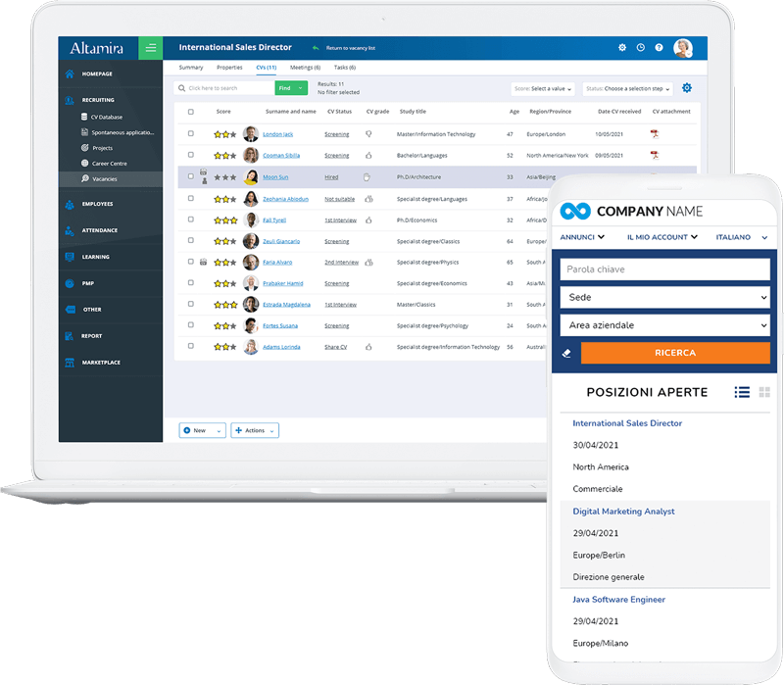Viewport: 784px width, 685px height.
Task: Open PDF attachment for London Jack
Action: tap(654, 134)
